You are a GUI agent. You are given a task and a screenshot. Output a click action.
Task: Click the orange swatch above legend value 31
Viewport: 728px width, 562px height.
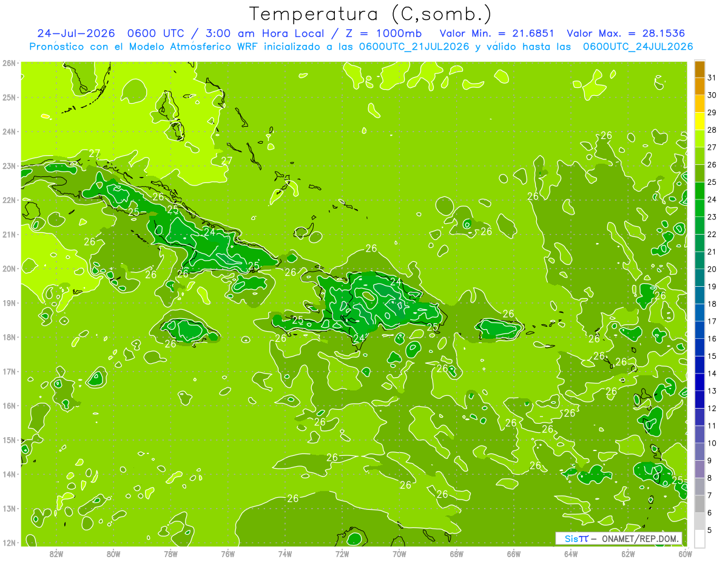[699, 69]
